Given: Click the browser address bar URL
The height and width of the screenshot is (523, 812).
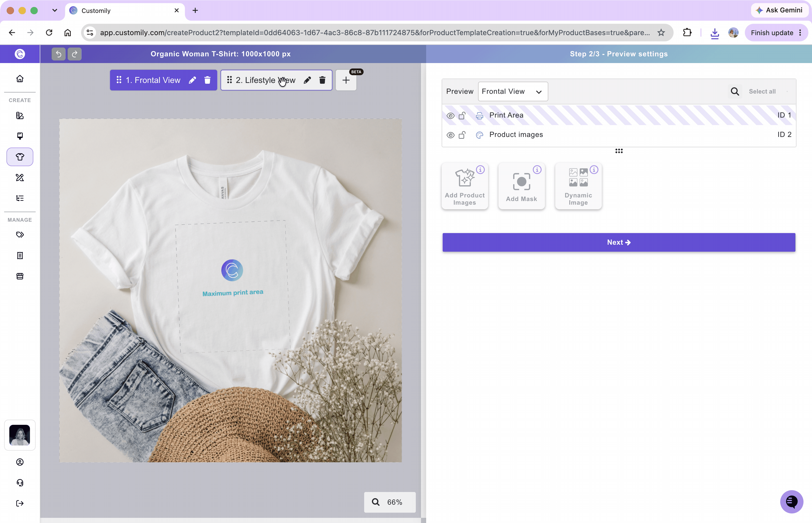Looking at the screenshot, I should (375, 33).
